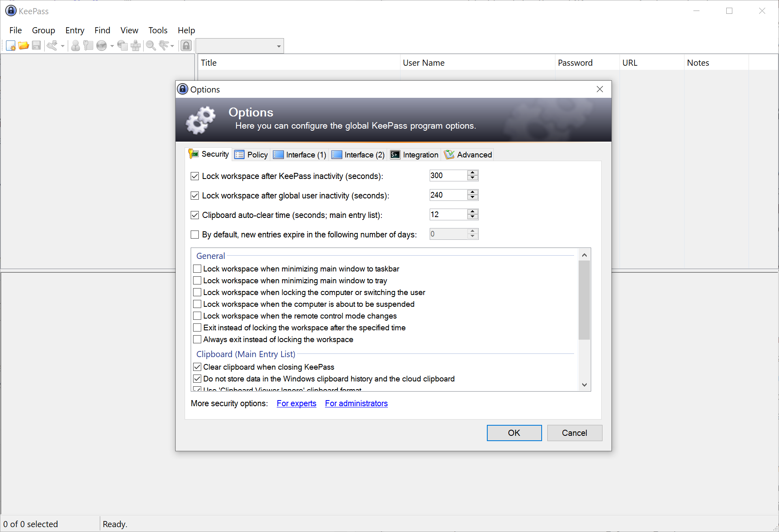Lock the workspace with the padlock toolbar icon

point(186,45)
